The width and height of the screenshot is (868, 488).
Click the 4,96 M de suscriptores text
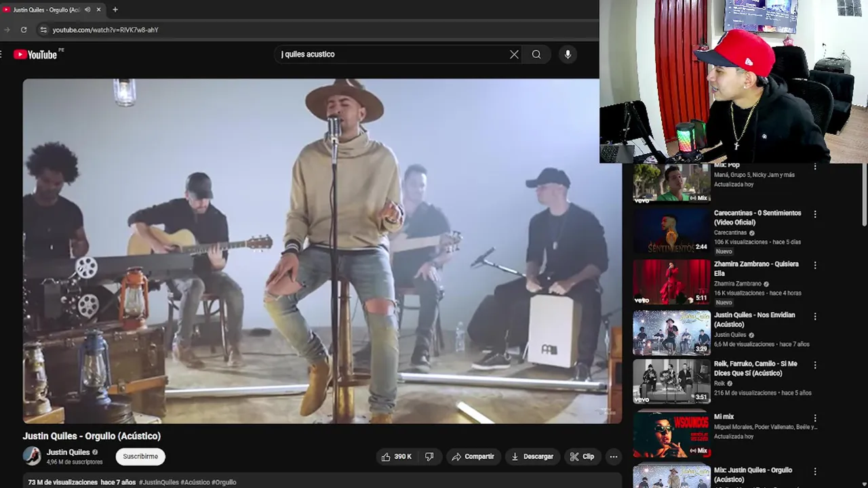(75, 462)
